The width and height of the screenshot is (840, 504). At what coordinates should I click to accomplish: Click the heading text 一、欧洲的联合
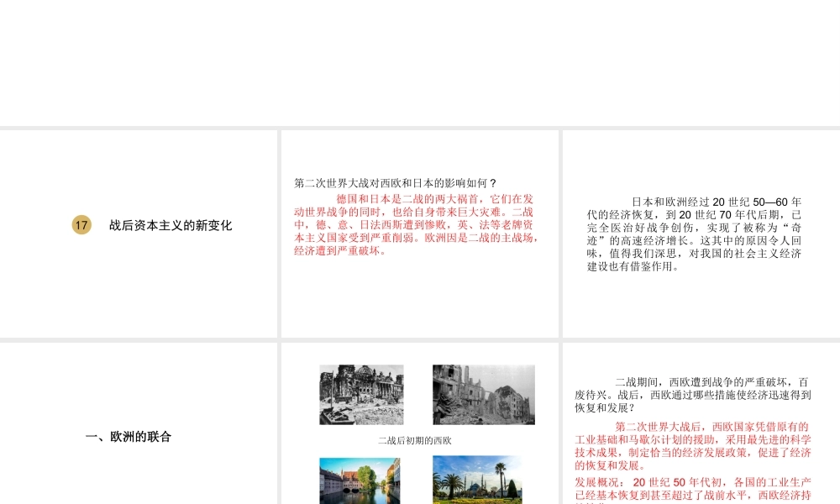click(x=128, y=437)
